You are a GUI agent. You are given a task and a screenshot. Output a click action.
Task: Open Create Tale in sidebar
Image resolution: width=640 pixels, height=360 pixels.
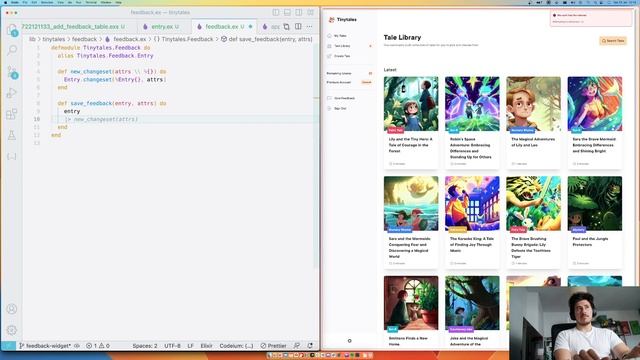pyautogui.click(x=342, y=56)
